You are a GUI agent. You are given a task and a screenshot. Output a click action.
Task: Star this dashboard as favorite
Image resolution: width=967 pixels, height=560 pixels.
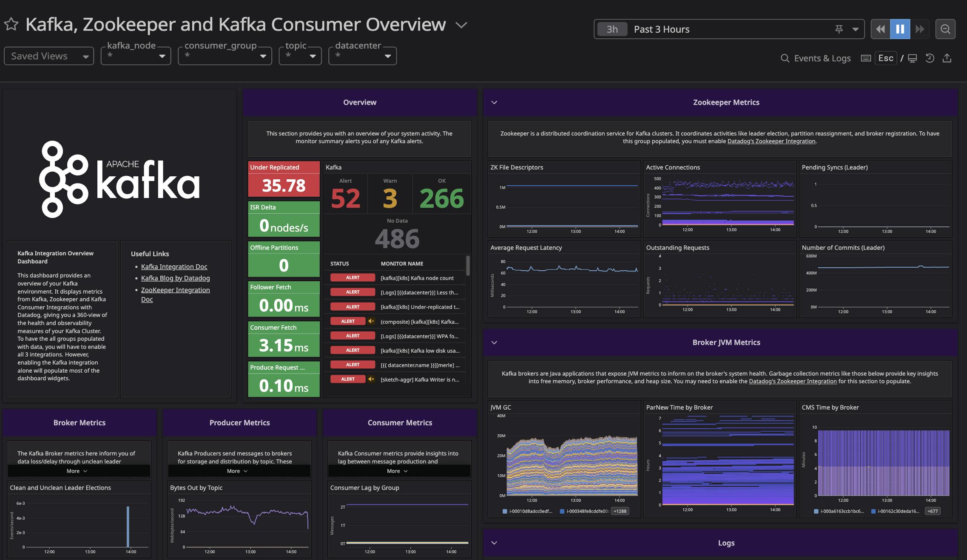point(11,25)
